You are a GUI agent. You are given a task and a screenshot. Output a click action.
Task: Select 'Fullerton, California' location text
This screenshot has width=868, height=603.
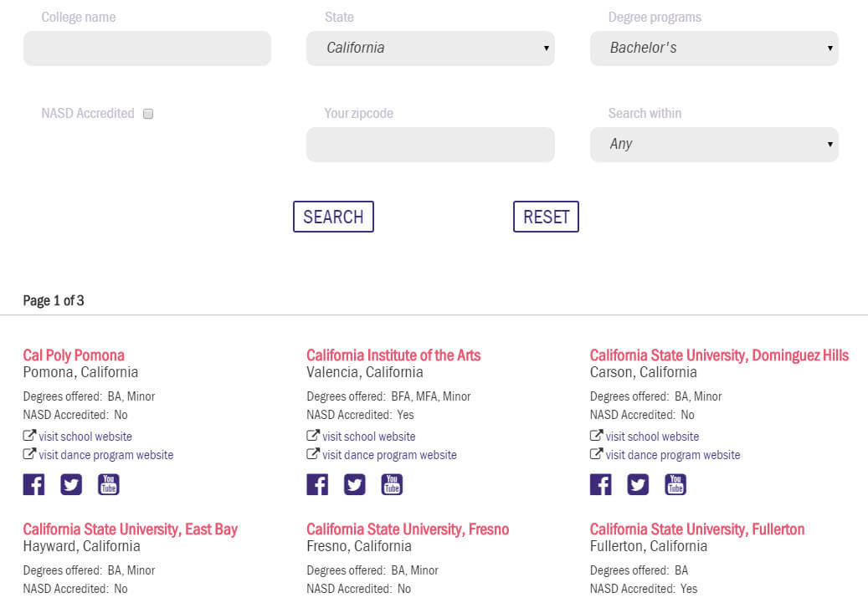648,547
